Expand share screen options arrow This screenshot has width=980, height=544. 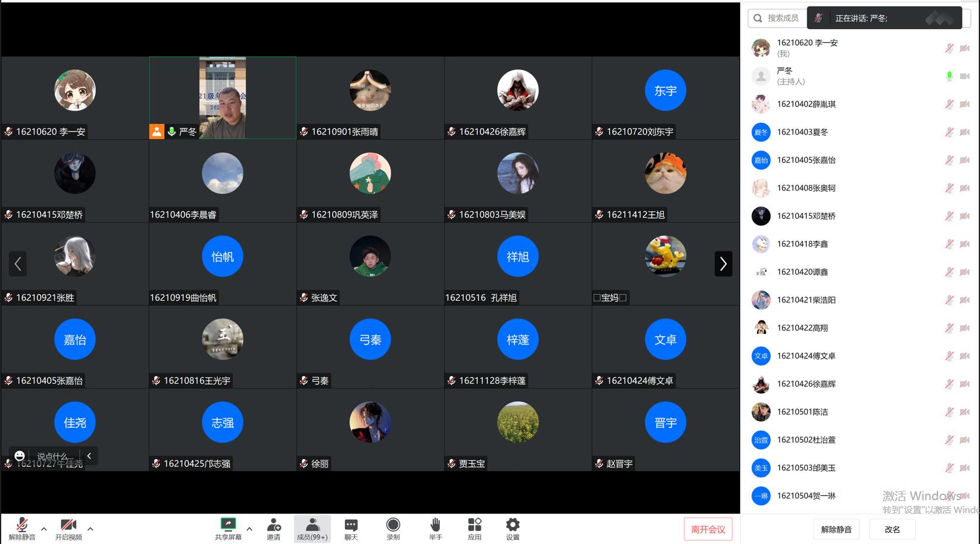coord(249,529)
